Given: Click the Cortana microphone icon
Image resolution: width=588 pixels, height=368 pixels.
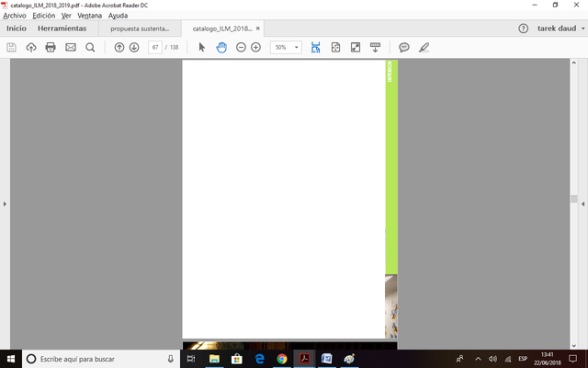Looking at the screenshot, I should point(171,359).
